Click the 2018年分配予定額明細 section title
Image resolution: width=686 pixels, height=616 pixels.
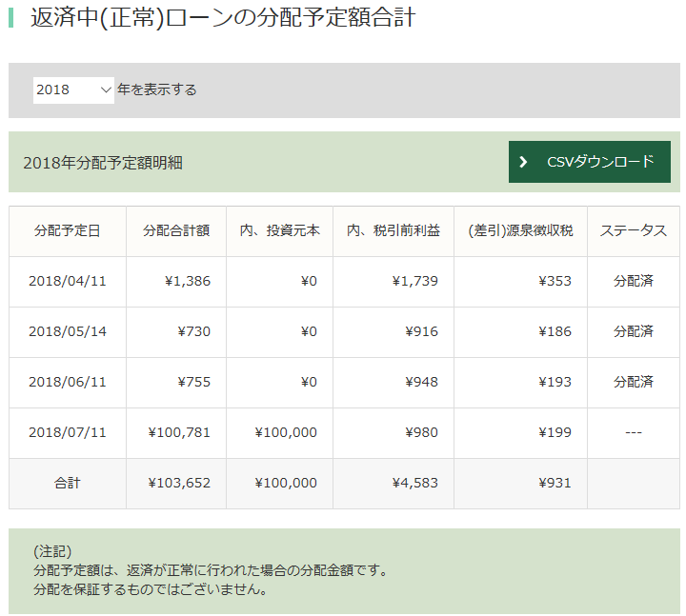[x=103, y=163]
